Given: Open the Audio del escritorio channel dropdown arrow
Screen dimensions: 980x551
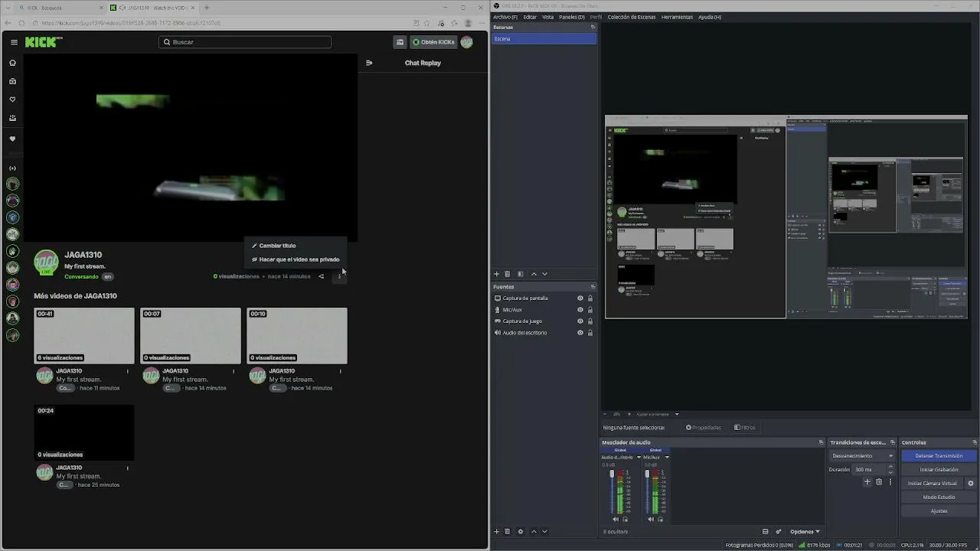Looking at the screenshot, I should tap(639, 458).
